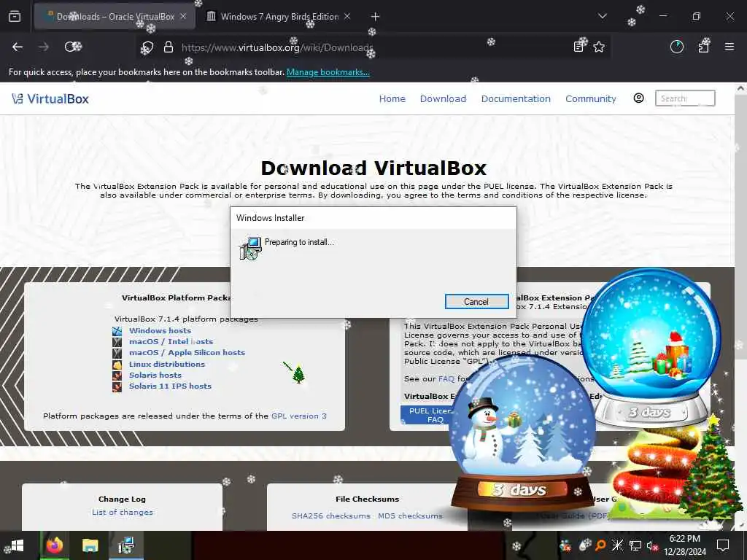Viewport: 747px width, 560px height.
Task: List all tabs with chevron dropdown
Action: click(602, 16)
